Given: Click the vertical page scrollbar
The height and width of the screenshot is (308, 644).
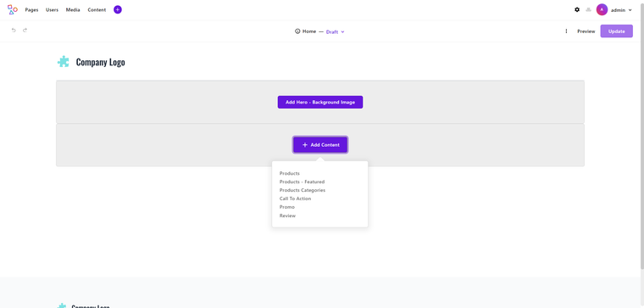Looking at the screenshot, I should pyautogui.click(x=642, y=136).
